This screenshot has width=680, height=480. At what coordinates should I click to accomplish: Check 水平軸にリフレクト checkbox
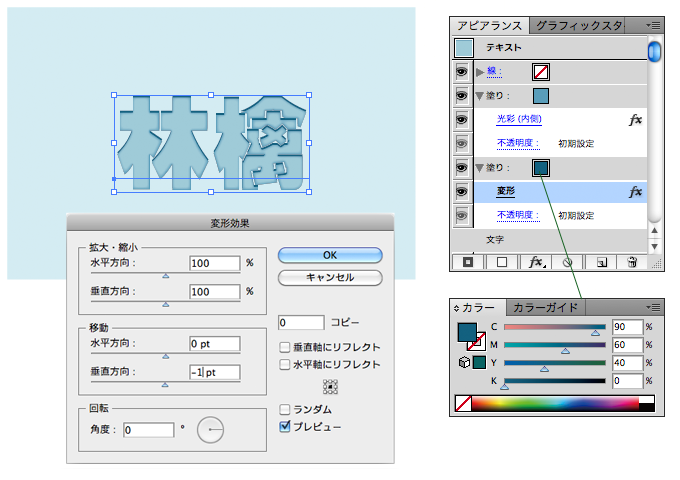284,364
